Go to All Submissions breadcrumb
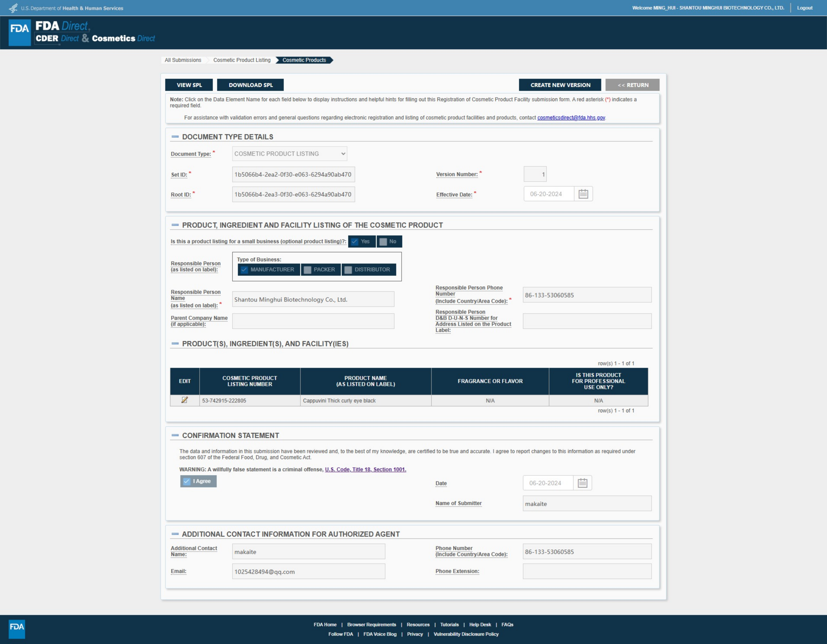827x644 pixels. (x=183, y=60)
